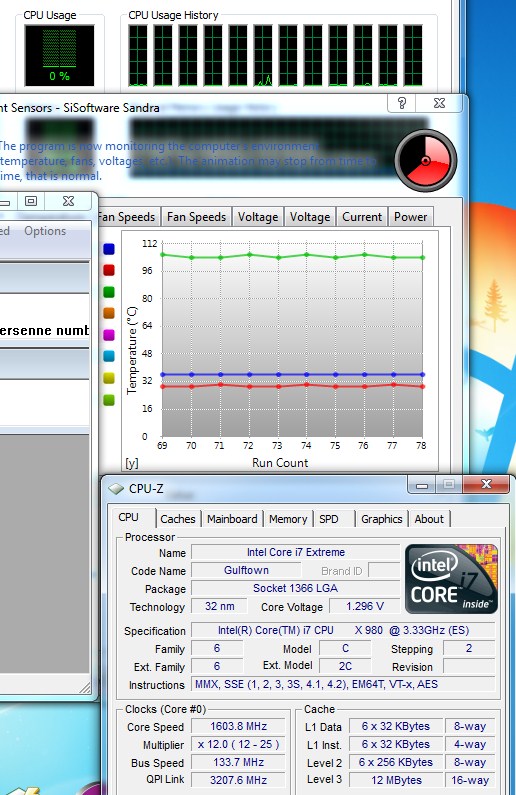Click the Stepping value 2
The image size is (516, 795).
click(469, 648)
